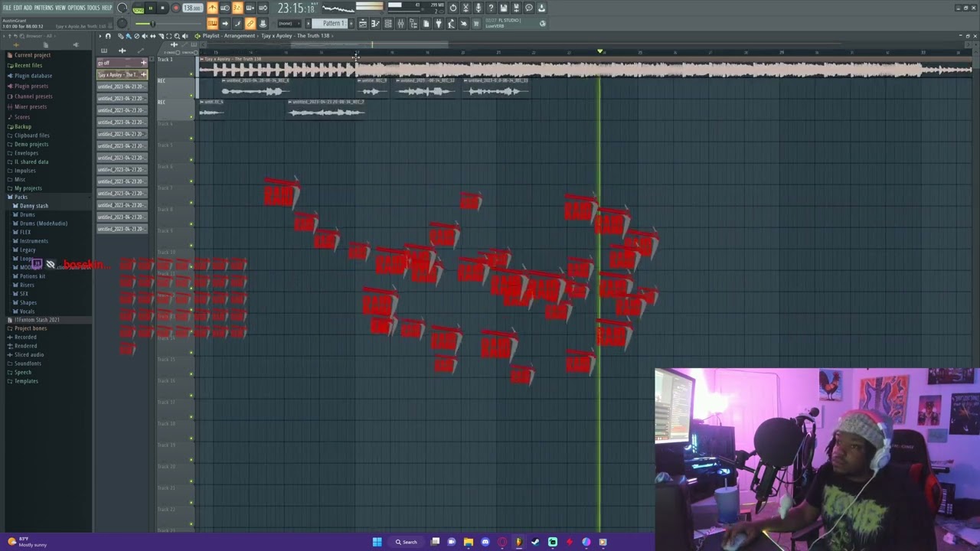Select the Zoom tool in Playlist toolbar
Viewport: 980px width, 551px height.
click(177, 36)
